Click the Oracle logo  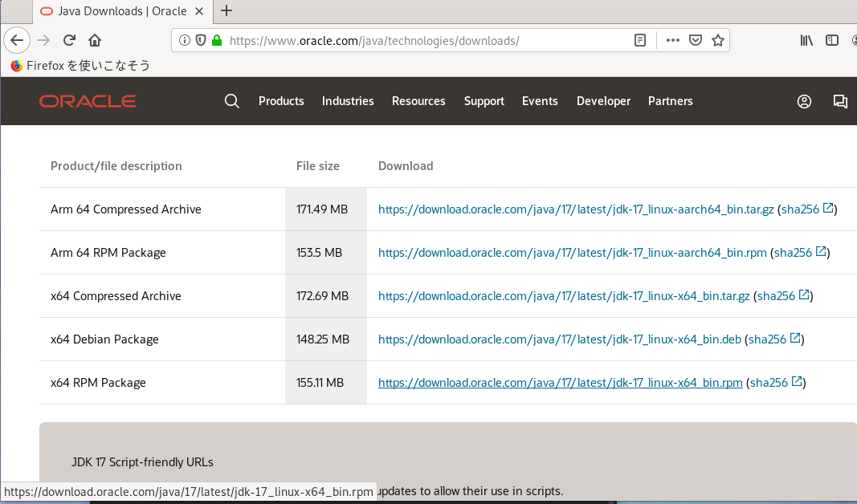click(x=88, y=101)
